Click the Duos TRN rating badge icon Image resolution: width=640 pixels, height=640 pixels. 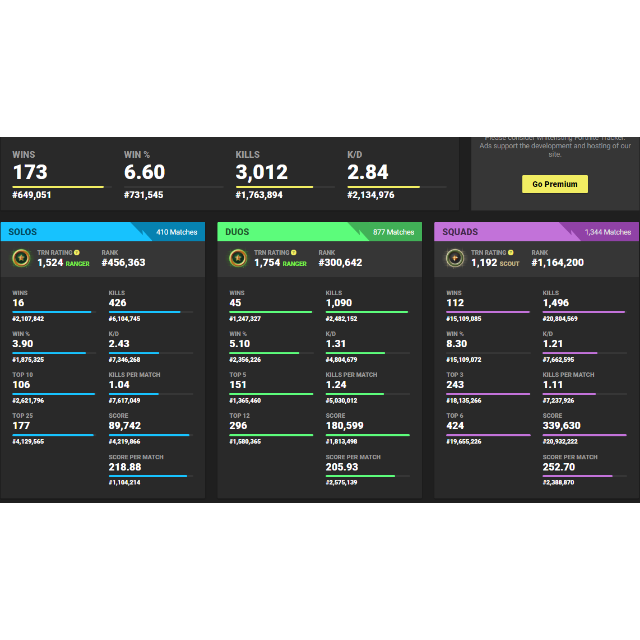tap(238, 258)
